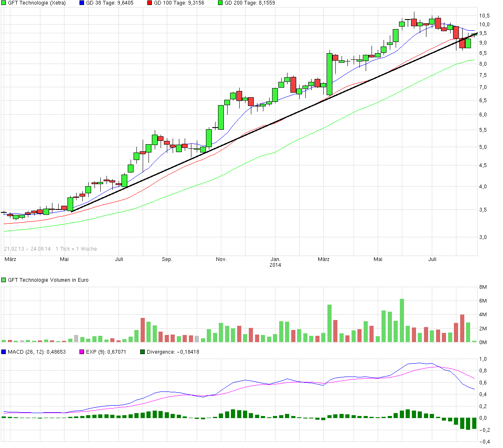Click the Sep. month label on the time axis
This screenshot has width=503, height=448.
pyautogui.click(x=167, y=258)
